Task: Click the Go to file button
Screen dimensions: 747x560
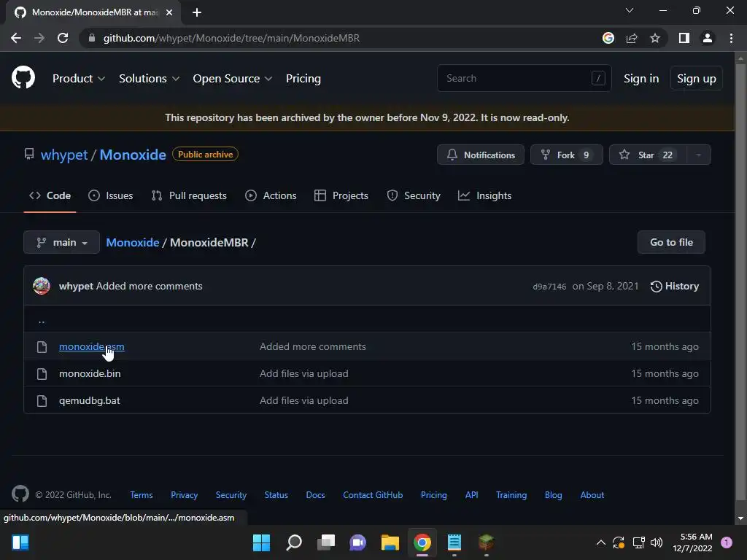Action: pyautogui.click(x=671, y=242)
